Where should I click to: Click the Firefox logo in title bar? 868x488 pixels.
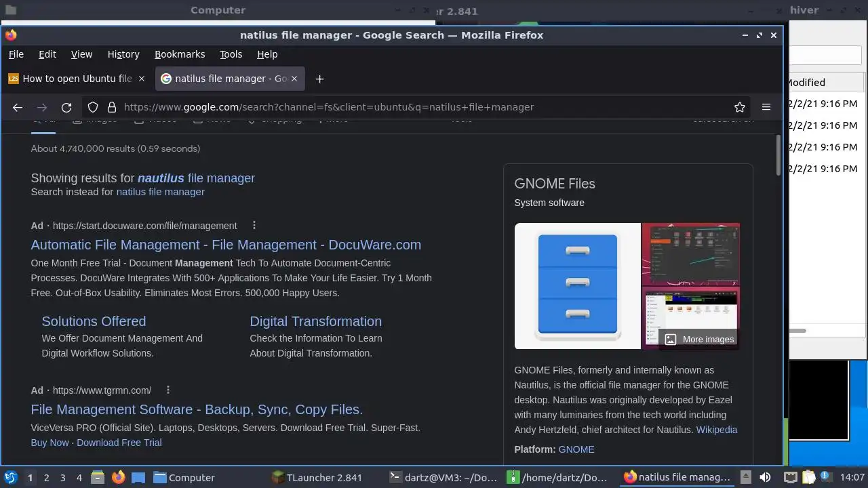11,35
